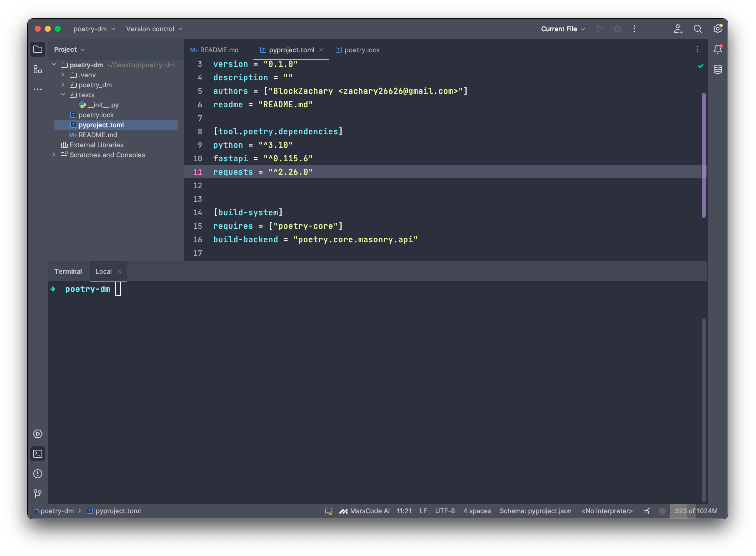This screenshot has height=556, width=756.
Task: Click the Code With Me user icon
Action: click(678, 29)
